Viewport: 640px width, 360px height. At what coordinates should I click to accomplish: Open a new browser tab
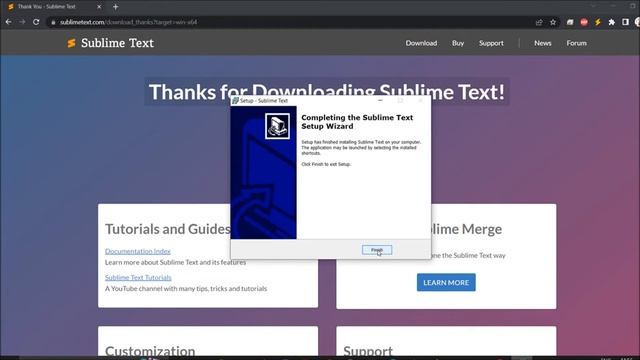click(116, 7)
